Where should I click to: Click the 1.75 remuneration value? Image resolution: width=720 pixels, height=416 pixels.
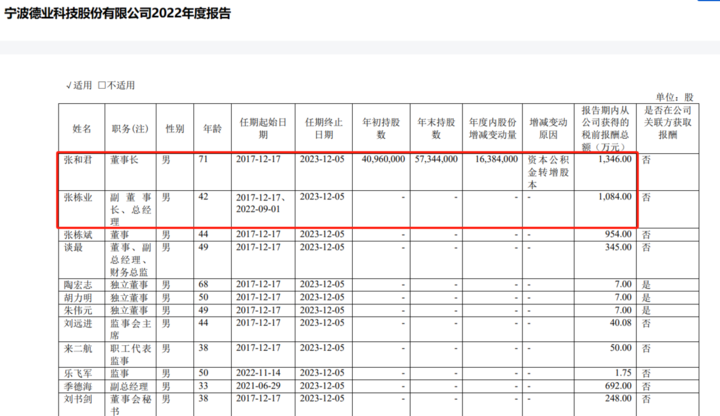coord(624,373)
